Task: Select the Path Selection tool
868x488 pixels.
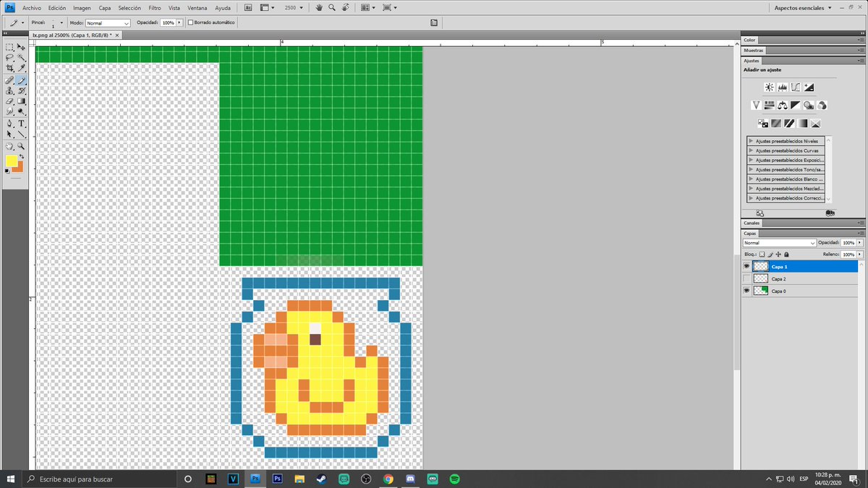Action: (9, 134)
